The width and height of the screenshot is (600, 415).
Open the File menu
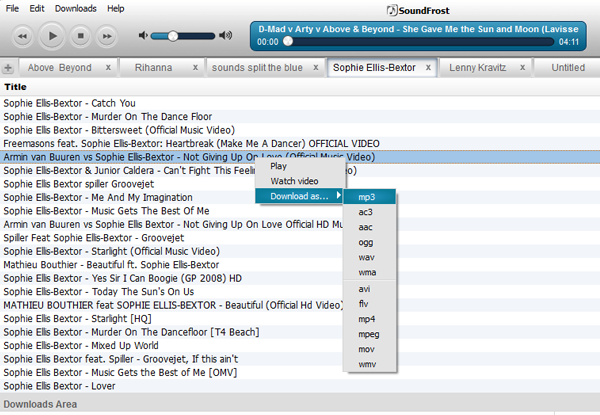pos(12,8)
